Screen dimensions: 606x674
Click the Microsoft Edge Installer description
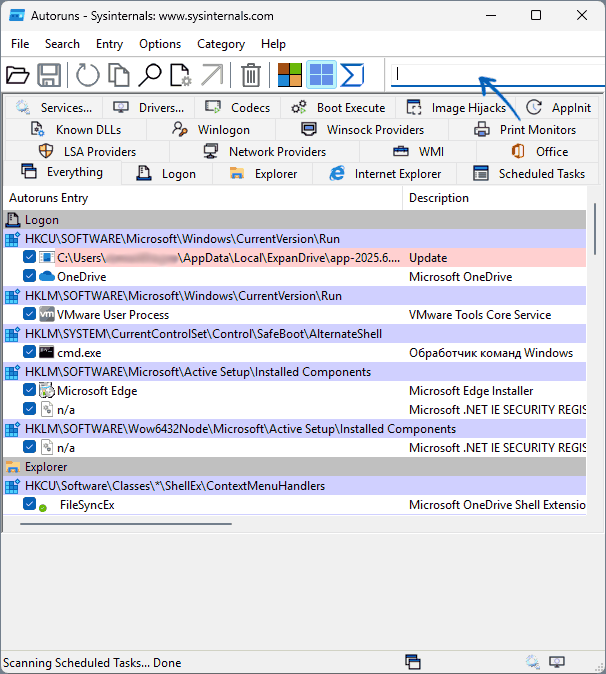pyautogui.click(x=471, y=391)
